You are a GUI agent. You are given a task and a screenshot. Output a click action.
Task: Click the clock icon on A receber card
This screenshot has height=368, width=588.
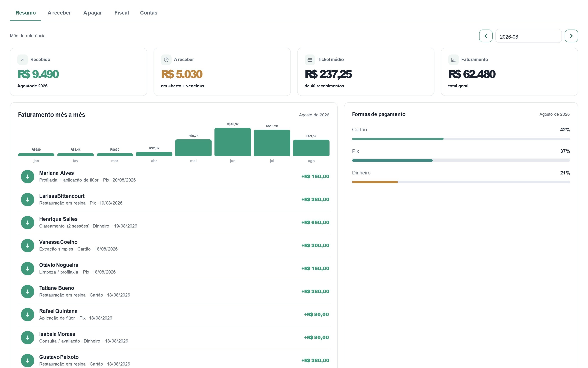point(166,60)
